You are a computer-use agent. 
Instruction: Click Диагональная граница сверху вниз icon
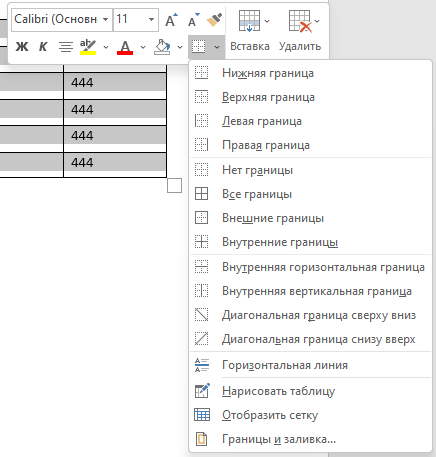point(201,315)
